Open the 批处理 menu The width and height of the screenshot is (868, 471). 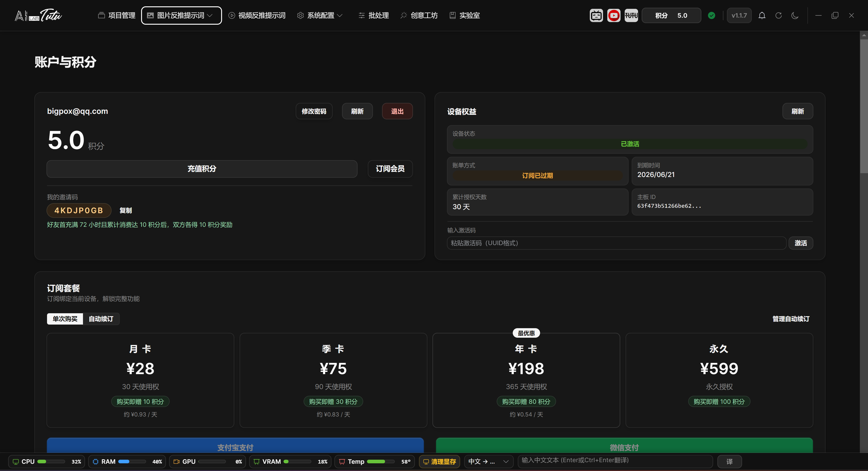click(x=373, y=16)
